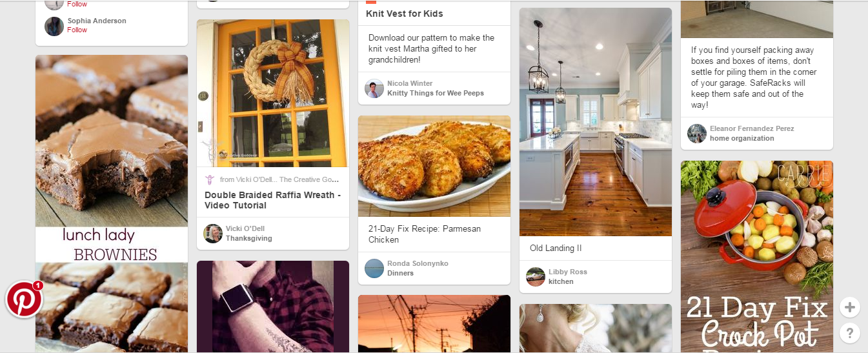Open the home organization board link
Image resolution: width=868 pixels, height=353 pixels.
742,138
